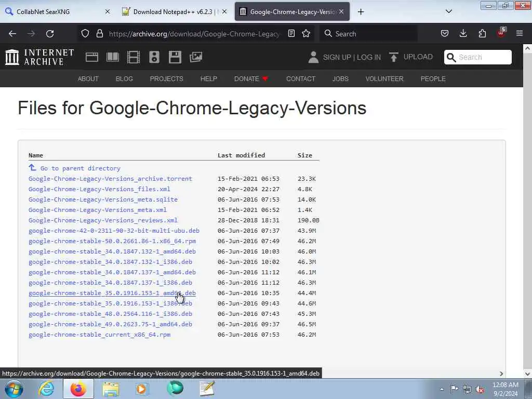
Task: Click SIGN UP link
Action: (337, 57)
